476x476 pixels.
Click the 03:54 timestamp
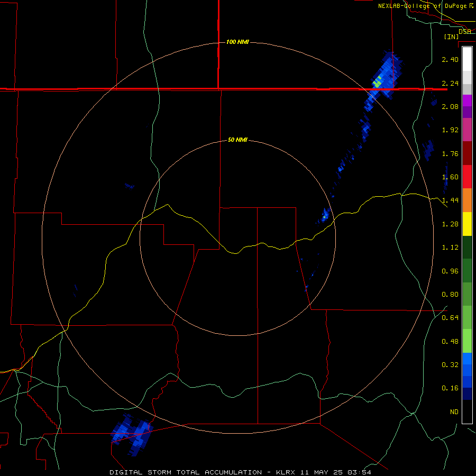click(x=359, y=472)
